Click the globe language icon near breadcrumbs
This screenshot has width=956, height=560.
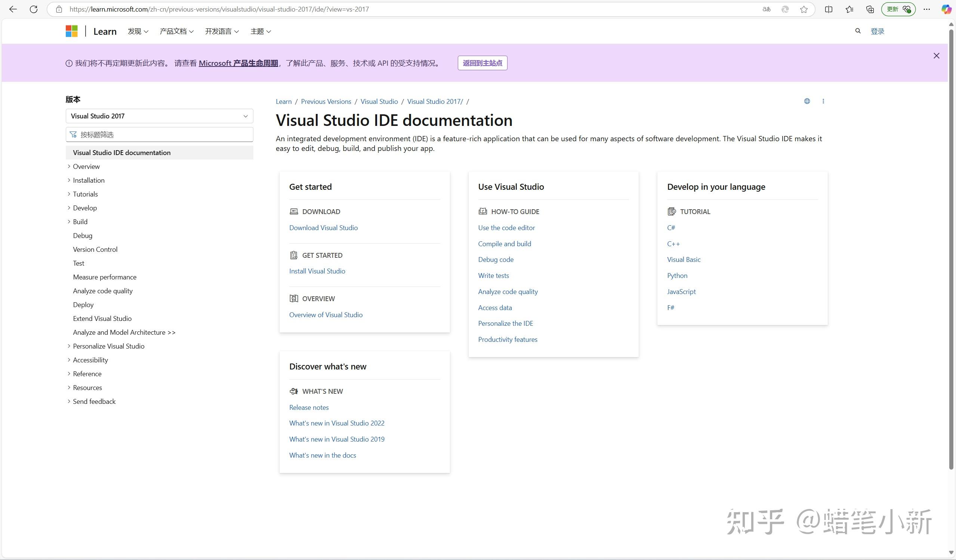click(807, 101)
